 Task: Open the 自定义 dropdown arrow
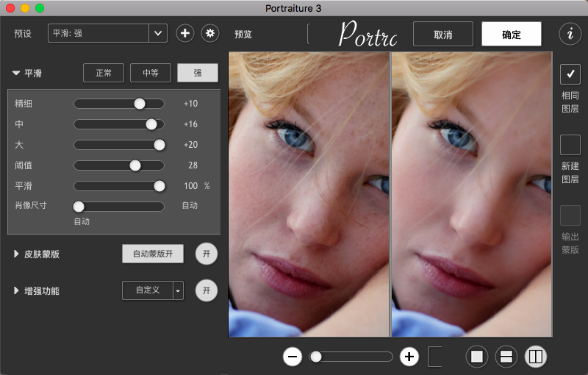[x=178, y=291]
